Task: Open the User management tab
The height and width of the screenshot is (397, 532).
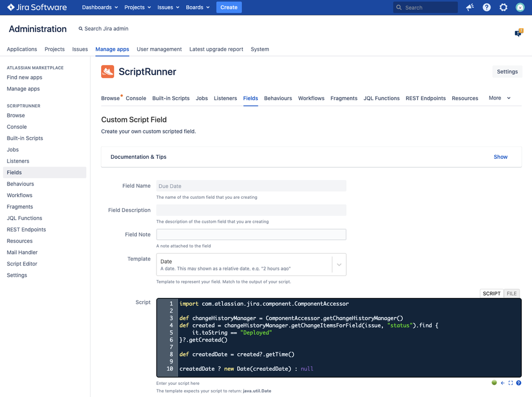Action: 159,49
